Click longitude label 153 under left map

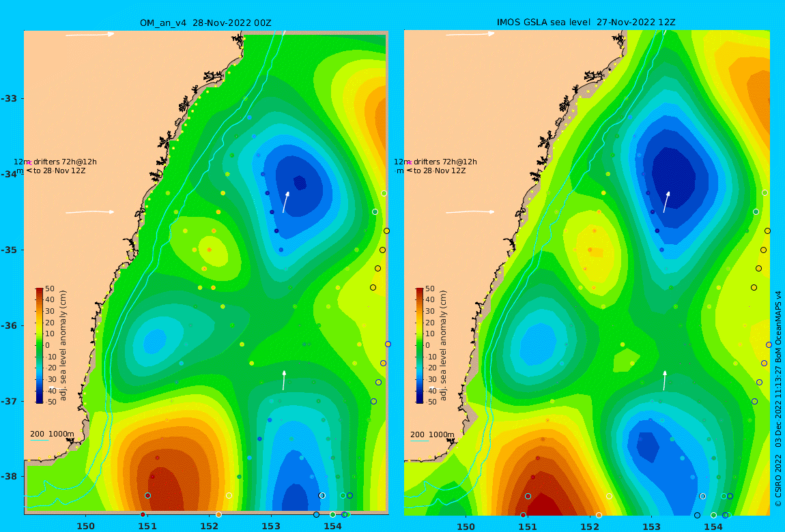(271, 526)
